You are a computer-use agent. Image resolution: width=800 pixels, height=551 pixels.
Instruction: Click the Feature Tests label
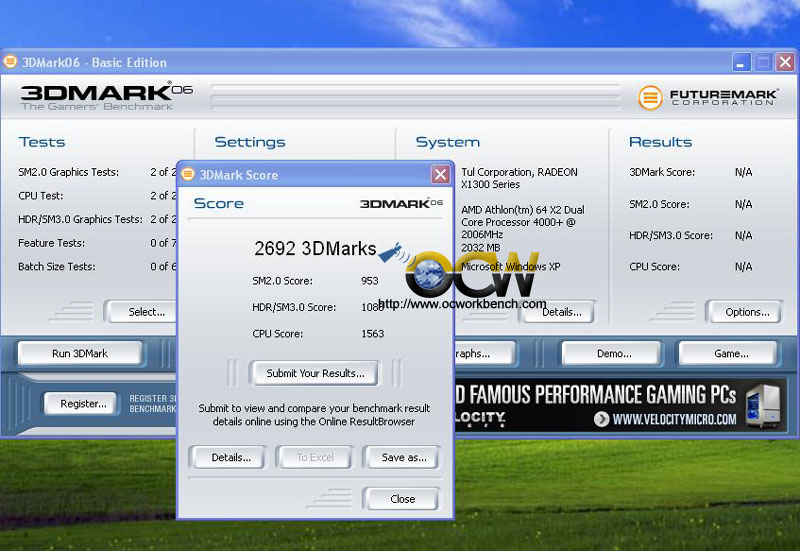click(51, 243)
